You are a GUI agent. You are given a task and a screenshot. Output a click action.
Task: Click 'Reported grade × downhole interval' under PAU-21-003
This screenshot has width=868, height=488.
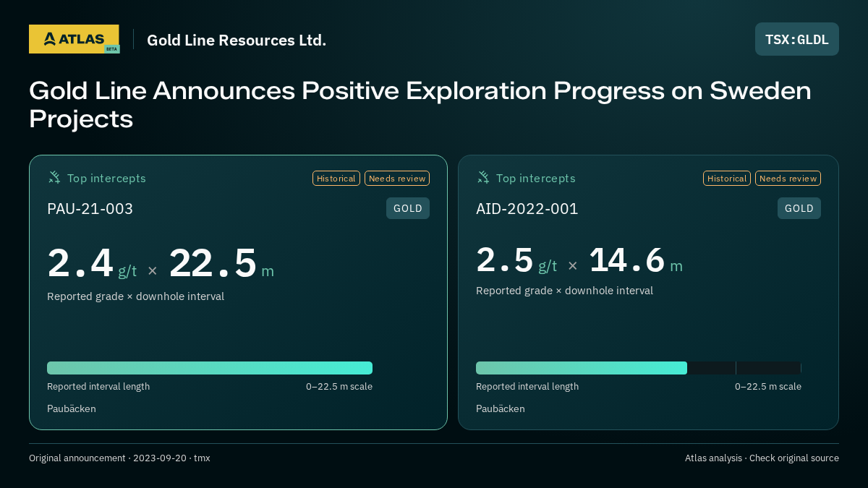pyautogui.click(x=136, y=296)
